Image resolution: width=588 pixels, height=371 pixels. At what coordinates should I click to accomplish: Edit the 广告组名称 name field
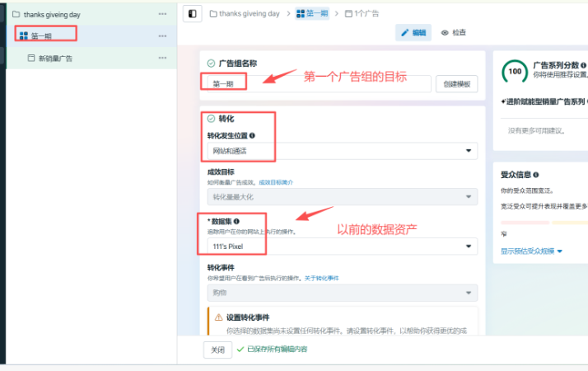(x=320, y=84)
